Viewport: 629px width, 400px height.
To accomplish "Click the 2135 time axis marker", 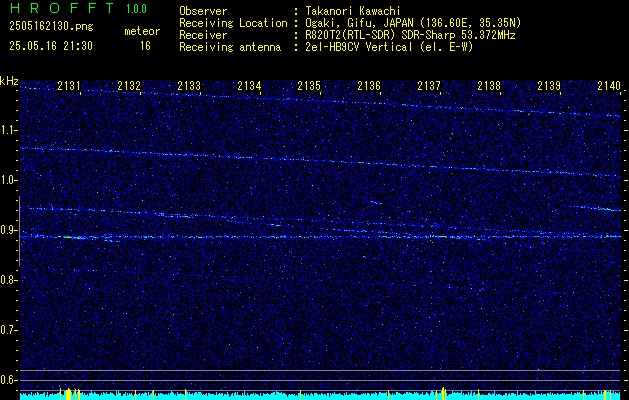I will (x=309, y=85).
